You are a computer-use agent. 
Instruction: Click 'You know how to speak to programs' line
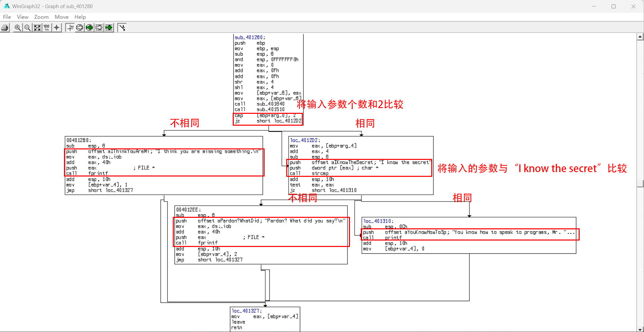click(469, 232)
